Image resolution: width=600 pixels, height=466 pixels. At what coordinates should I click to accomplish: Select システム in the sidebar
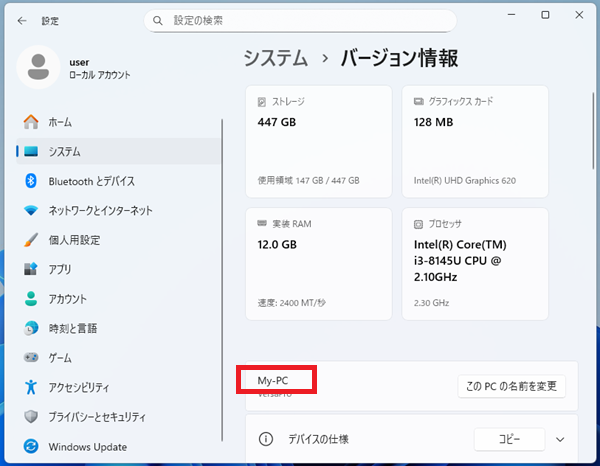(x=118, y=152)
